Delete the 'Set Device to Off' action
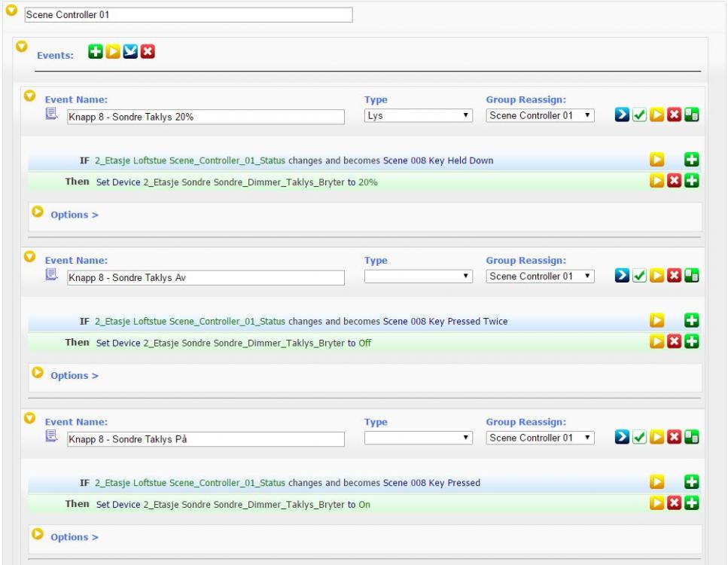This screenshot has width=728, height=565. [675, 343]
